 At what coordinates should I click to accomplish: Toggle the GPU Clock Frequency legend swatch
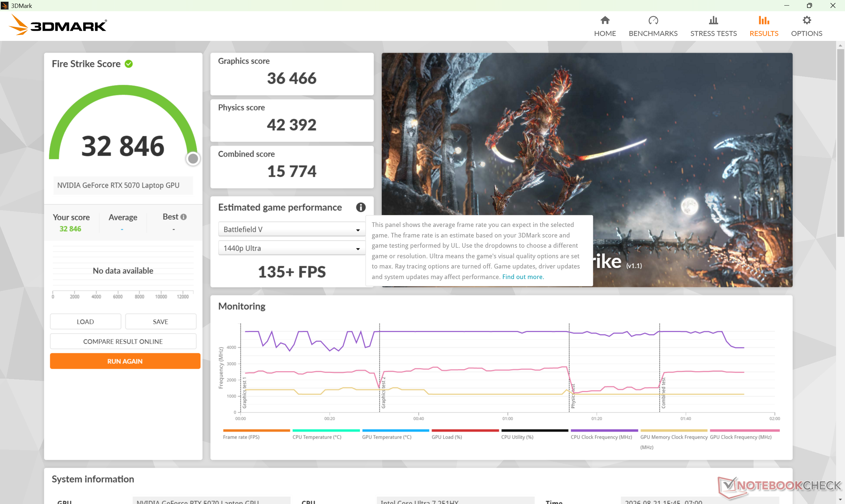745,431
